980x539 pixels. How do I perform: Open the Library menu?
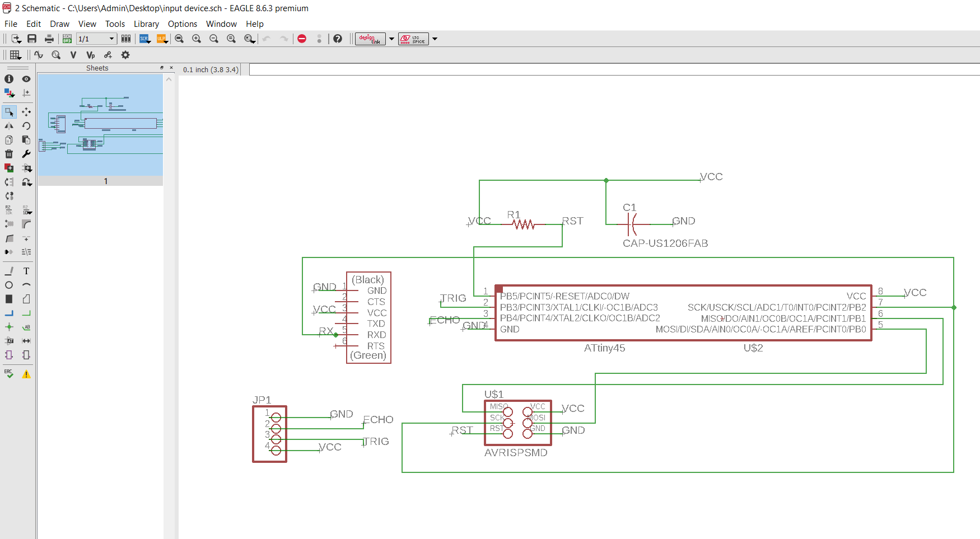tap(146, 24)
